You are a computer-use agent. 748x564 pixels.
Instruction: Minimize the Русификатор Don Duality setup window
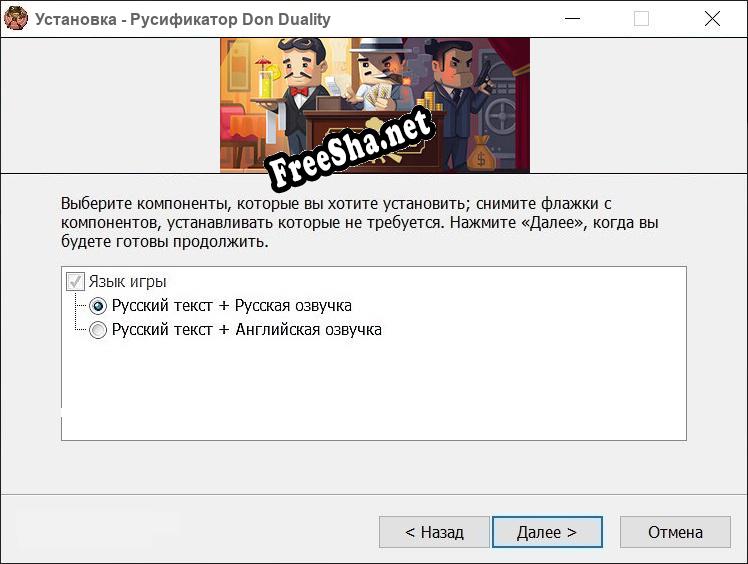click(x=571, y=19)
